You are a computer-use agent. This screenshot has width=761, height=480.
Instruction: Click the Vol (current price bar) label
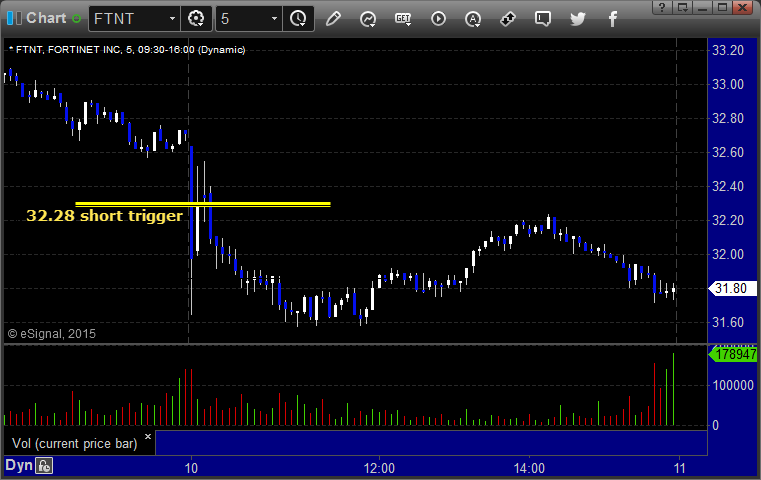point(75,444)
